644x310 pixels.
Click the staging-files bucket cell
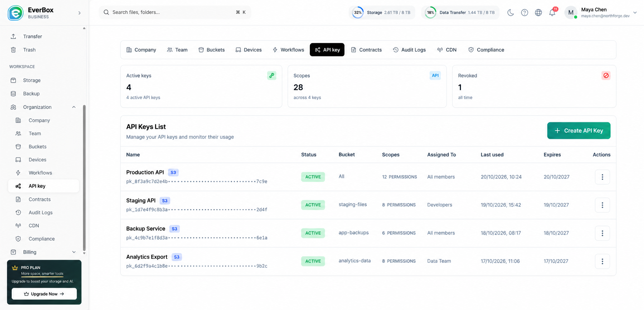coord(353,205)
